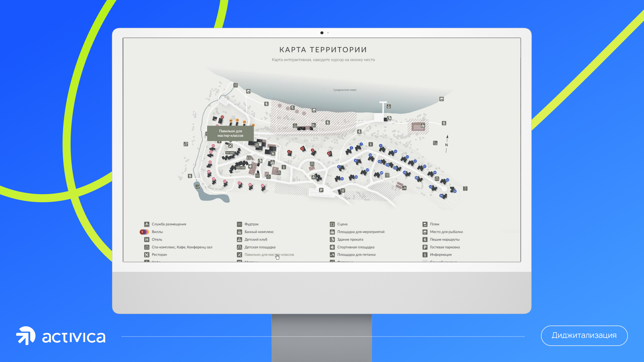
Task: Choose Банный комплекс legend entry
Action: (255, 232)
